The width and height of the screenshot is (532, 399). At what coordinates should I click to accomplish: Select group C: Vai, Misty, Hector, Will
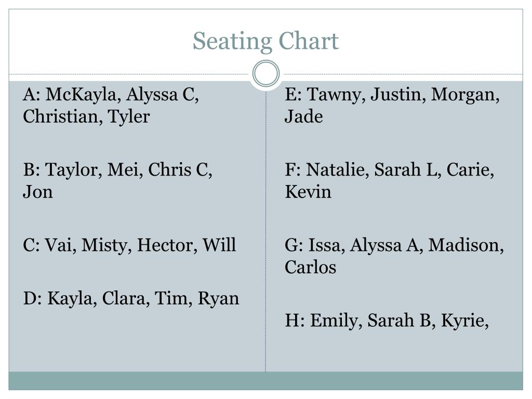129,245
